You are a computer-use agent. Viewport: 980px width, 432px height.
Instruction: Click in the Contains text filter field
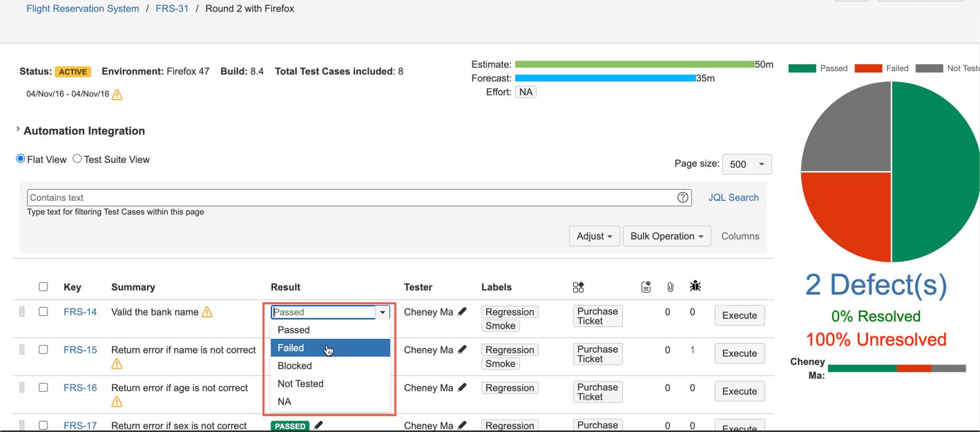359,197
